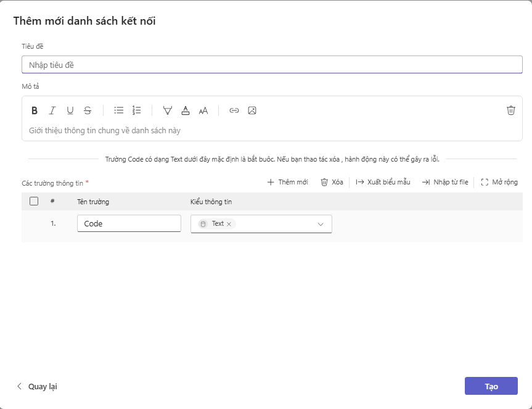The height and width of the screenshot is (409, 532).
Task: Check the select-all fields checkbox
Action: tap(34, 201)
